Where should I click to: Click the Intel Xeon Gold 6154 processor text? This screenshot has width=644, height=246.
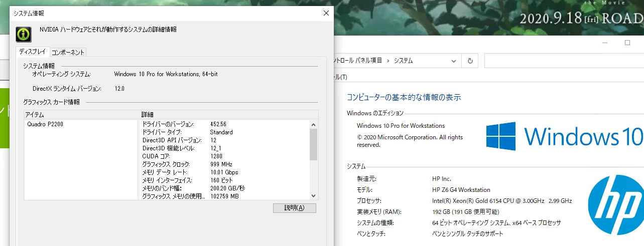tap(502, 201)
